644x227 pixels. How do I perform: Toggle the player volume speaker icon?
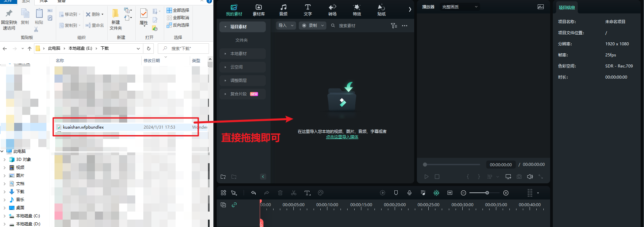click(x=530, y=177)
